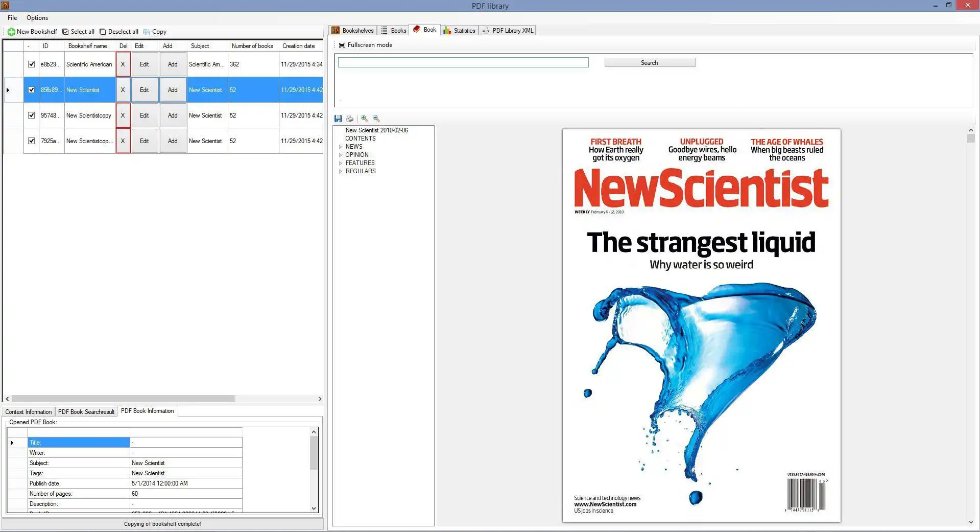Toggle checkbox for 7925a bookshelf row
This screenshot has width=980, height=532.
[x=31, y=141]
